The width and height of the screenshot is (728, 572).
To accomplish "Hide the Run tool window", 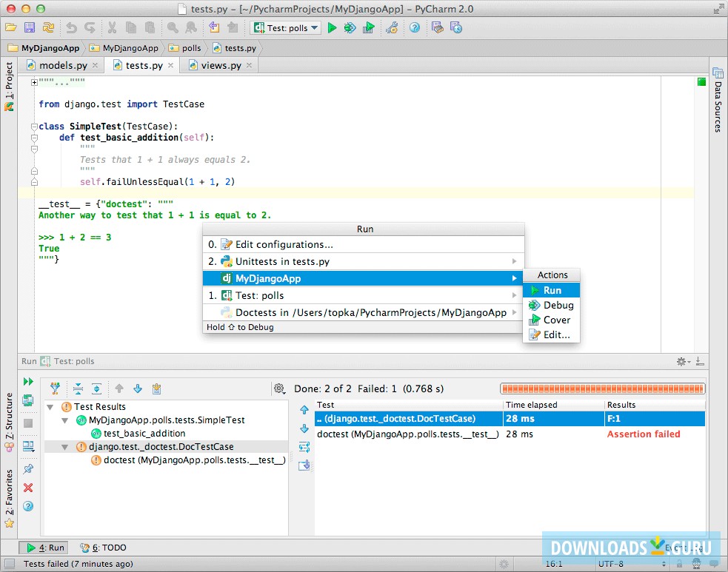I will pyautogui.click(x=700, y=361).
